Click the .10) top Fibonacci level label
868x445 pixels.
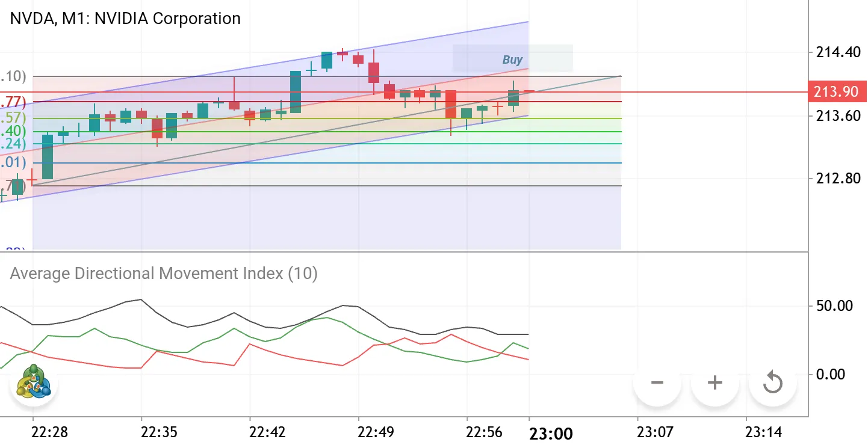click(x=13, y=76)
